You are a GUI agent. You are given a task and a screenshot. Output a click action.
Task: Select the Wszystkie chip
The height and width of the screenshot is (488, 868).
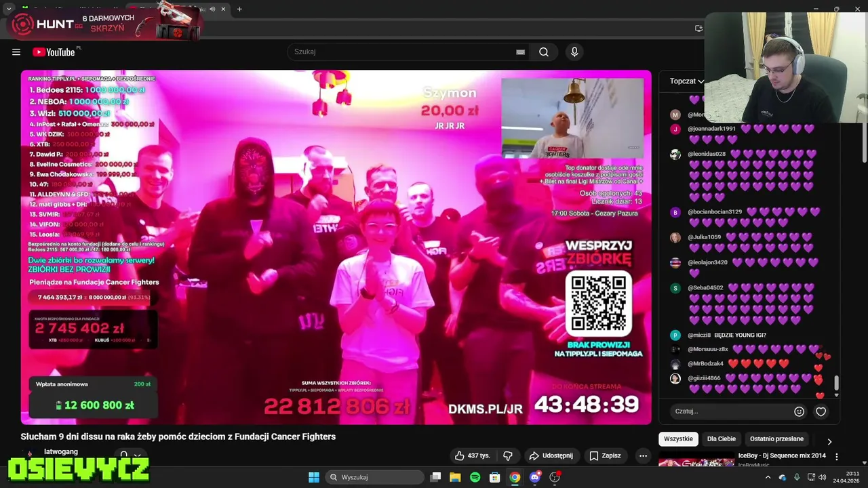pyautogui.click(x=678, y=439)
